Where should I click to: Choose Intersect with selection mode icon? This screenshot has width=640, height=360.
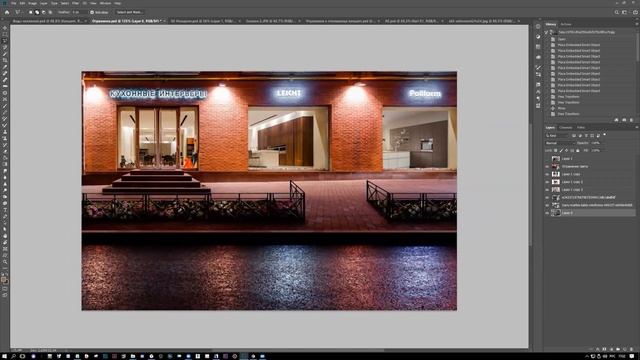pyautogui.click(x=50, y=12)
